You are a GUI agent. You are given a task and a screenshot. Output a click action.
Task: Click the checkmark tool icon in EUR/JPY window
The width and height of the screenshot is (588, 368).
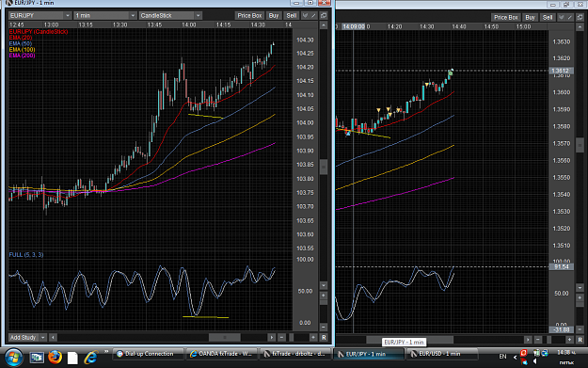(305, 15)
